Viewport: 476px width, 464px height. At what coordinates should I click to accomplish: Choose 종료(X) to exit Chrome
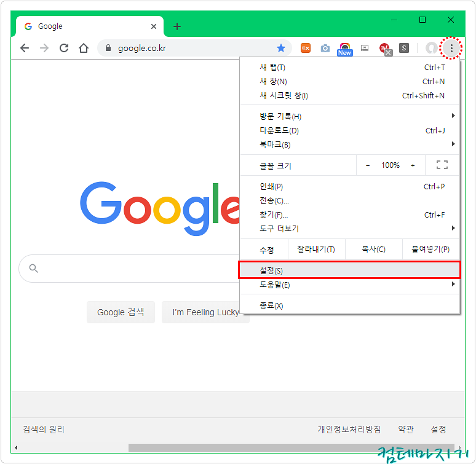(x=349, y=305)
